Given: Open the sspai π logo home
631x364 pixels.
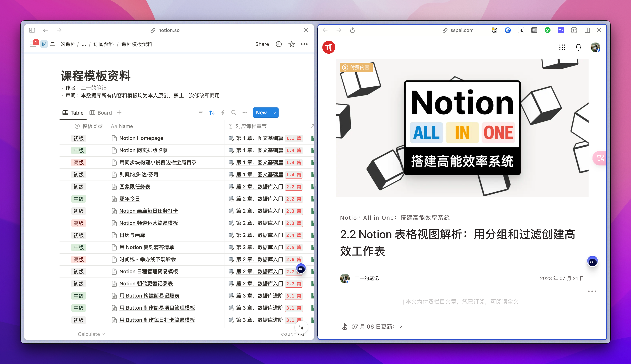Looking at the screenshot, I should point(329,47).
